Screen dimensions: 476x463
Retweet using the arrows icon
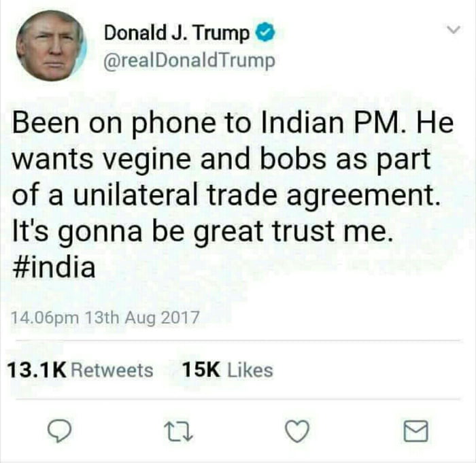coord(178,432)
